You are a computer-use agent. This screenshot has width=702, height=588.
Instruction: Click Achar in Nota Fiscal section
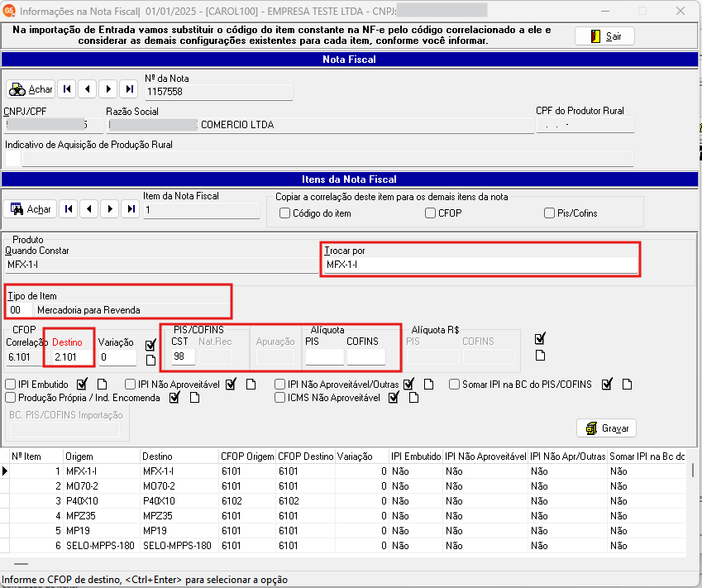coord(31,89)
